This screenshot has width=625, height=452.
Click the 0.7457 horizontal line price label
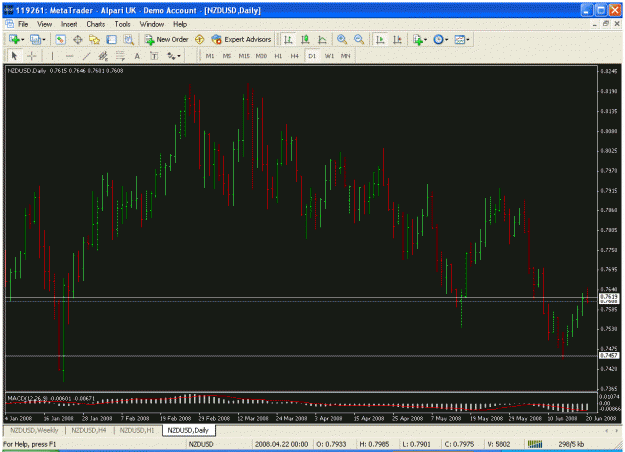point(609,355)
